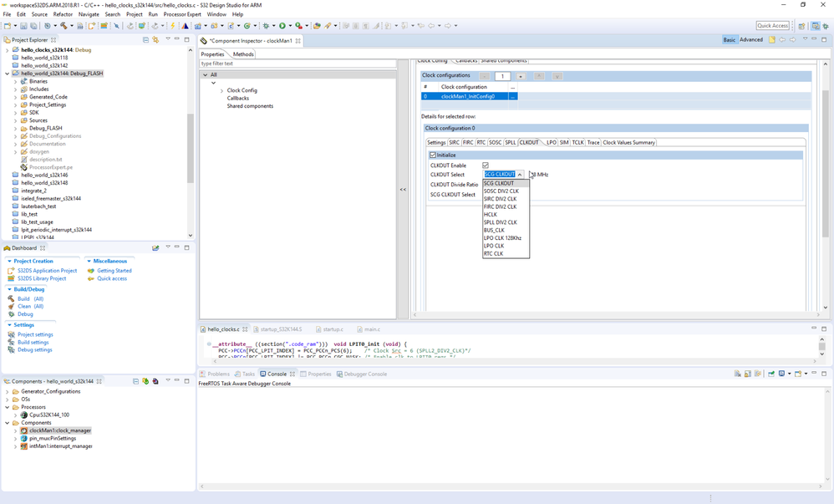This screenshot has width=834, height=504.
Task: Expand the Generator_Configurations folder
Action: (7, 391)
